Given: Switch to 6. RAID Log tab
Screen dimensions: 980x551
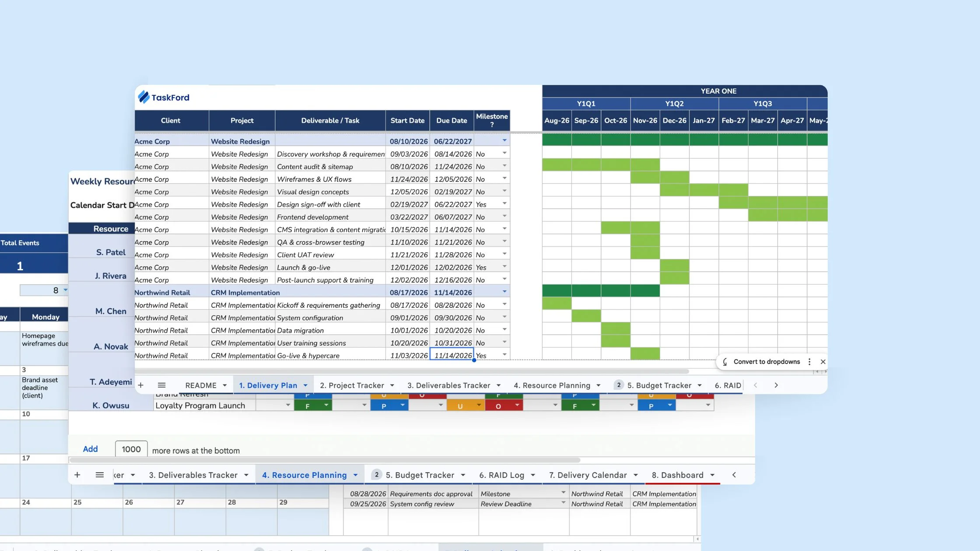Looking at the screenshot, I should click(501, 475).
